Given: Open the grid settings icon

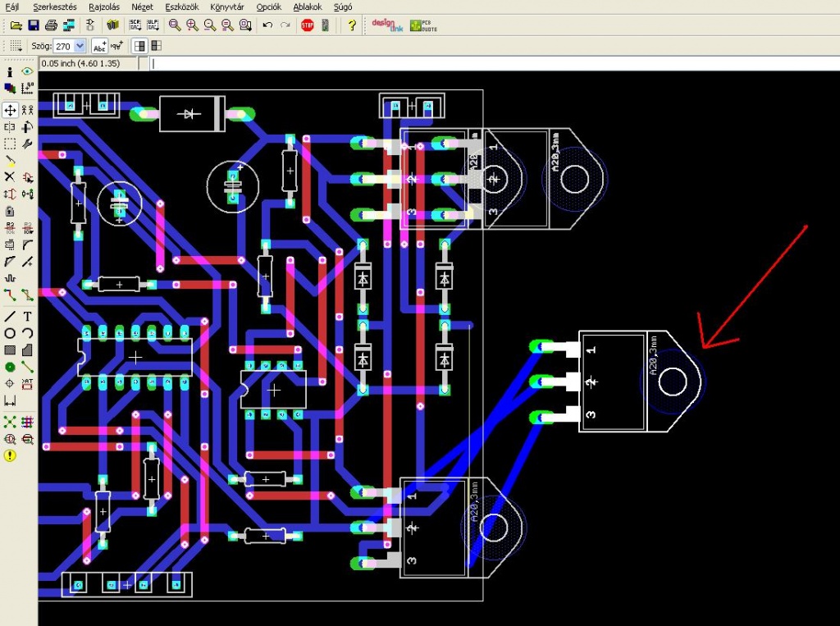Looking at the screenshot, I should [16, 46].
